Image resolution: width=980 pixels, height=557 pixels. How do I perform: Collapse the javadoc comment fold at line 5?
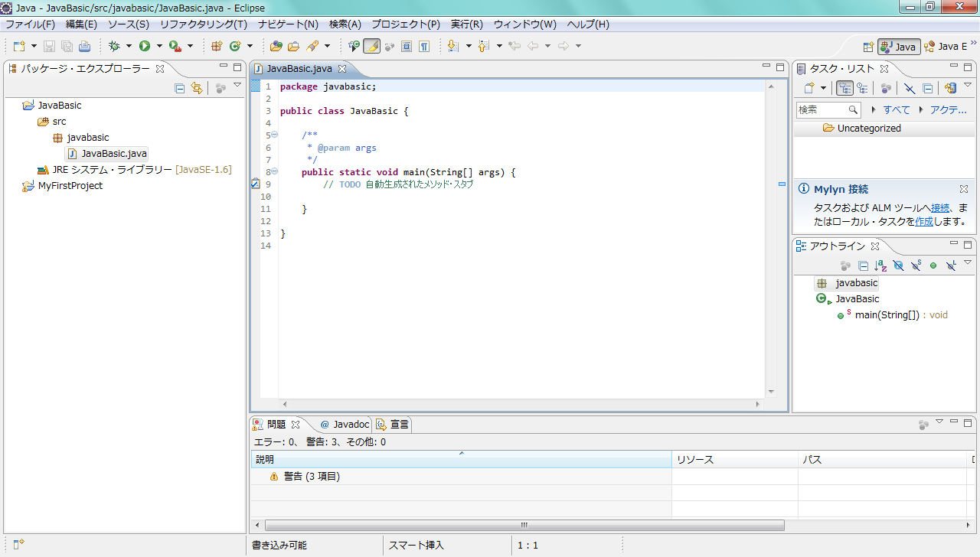pyautogui.click(x=274, y=135)
